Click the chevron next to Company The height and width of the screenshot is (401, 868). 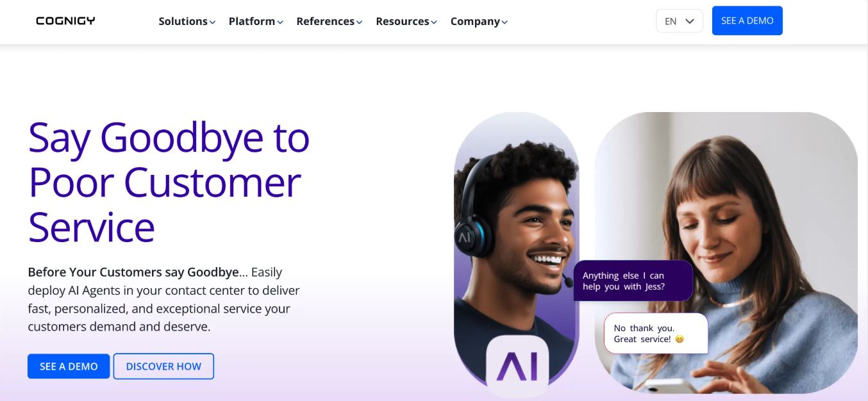click(505, 22)
